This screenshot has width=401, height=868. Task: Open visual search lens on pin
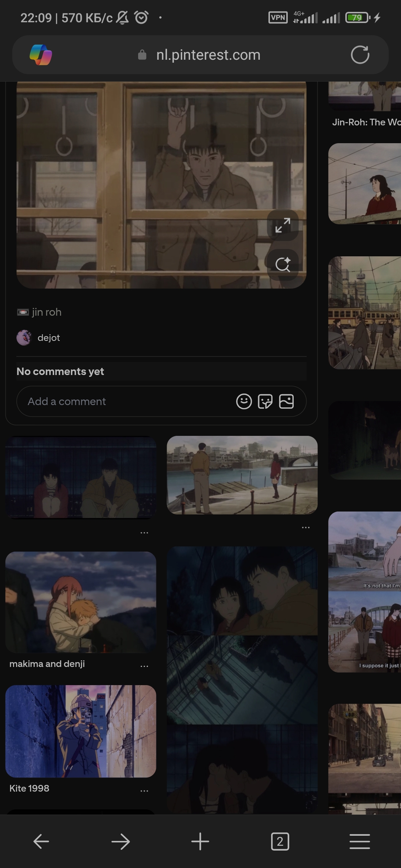(x=283, y=264)
